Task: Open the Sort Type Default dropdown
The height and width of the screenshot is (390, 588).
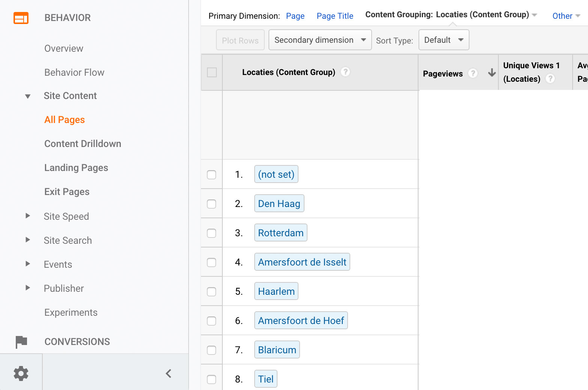Action: tap(444, 40)
